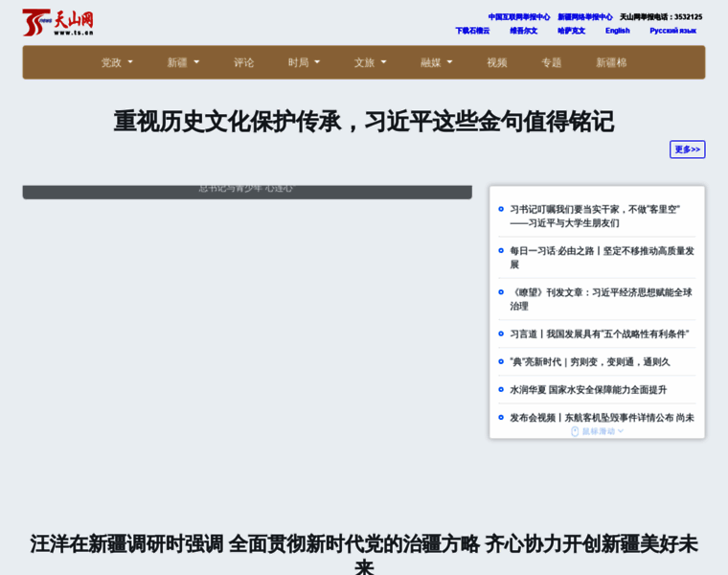Open the 文旅 dropdown menu
This screenshot has height=575, width=728.
click(370, 62)
